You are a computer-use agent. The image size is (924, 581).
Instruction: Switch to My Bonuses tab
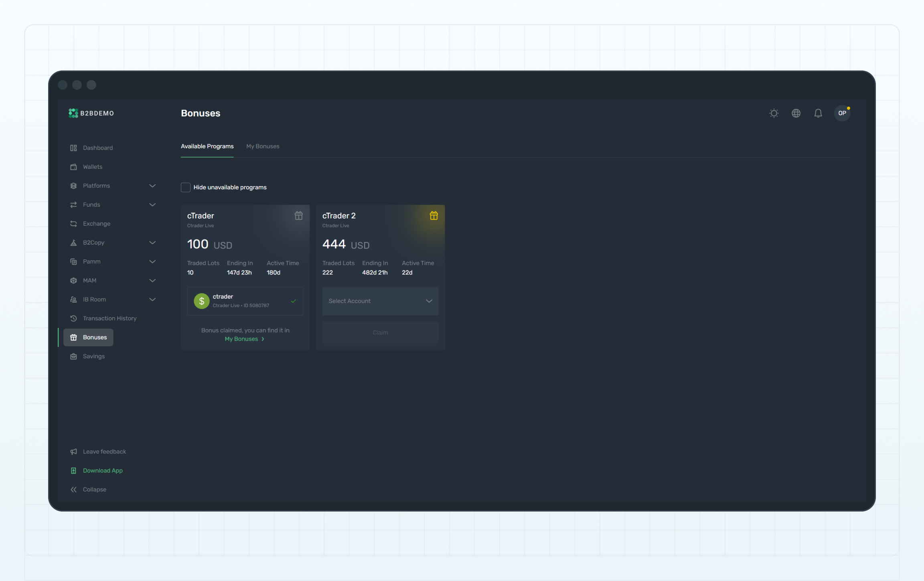[x=263, y=146]
